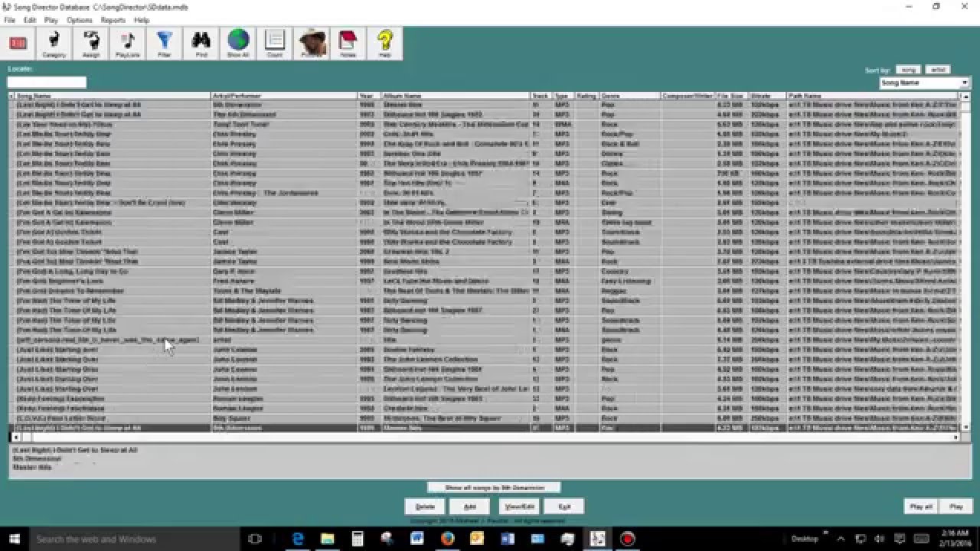Open Task View on the taskbar
The width and height of the screenshot is (980, 551).
click(x=256, y=539)
